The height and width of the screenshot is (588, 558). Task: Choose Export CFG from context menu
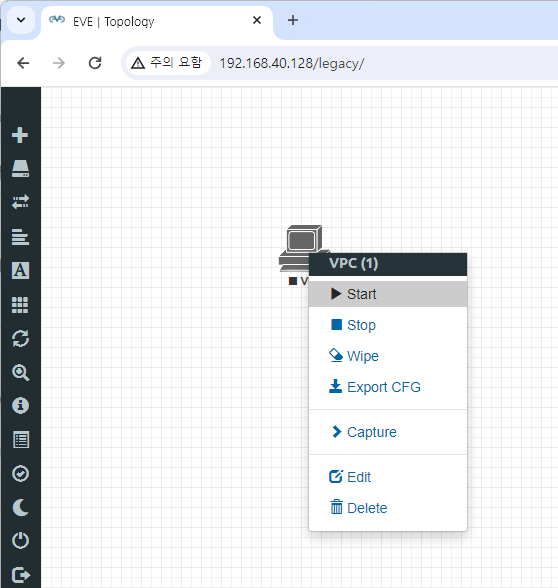pos(388,387)
